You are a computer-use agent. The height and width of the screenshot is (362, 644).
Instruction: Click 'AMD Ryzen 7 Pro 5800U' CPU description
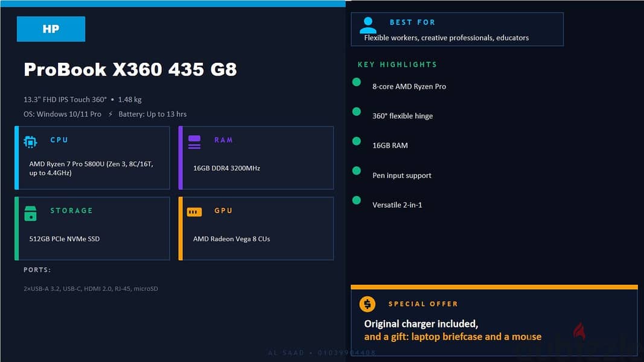(x=91, y=168)
